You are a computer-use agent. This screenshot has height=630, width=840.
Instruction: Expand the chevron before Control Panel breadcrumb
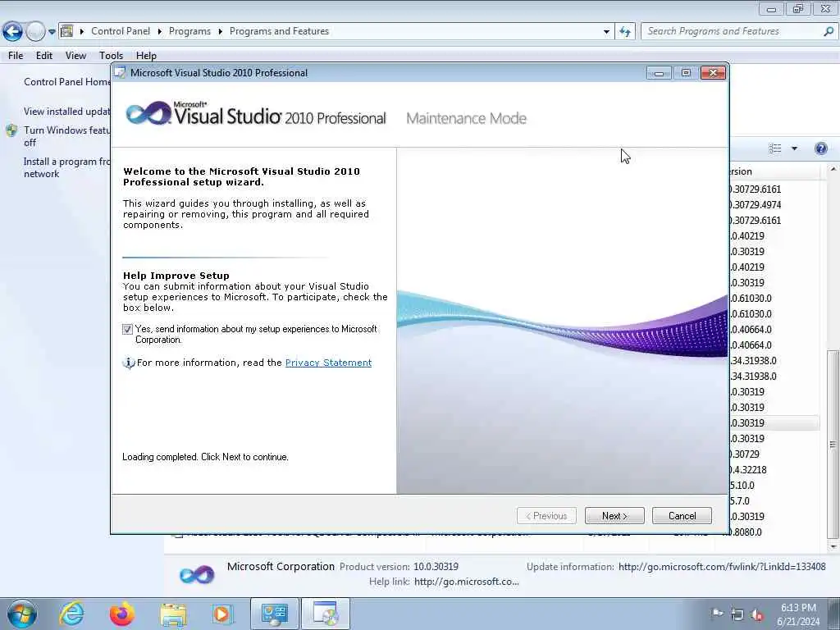pos(82,32)
